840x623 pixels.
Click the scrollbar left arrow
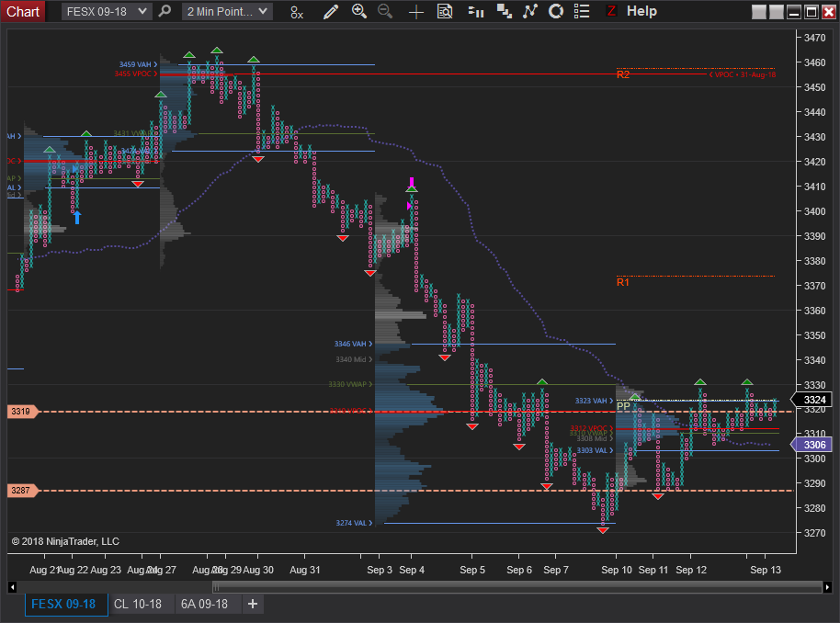(12, 587)
